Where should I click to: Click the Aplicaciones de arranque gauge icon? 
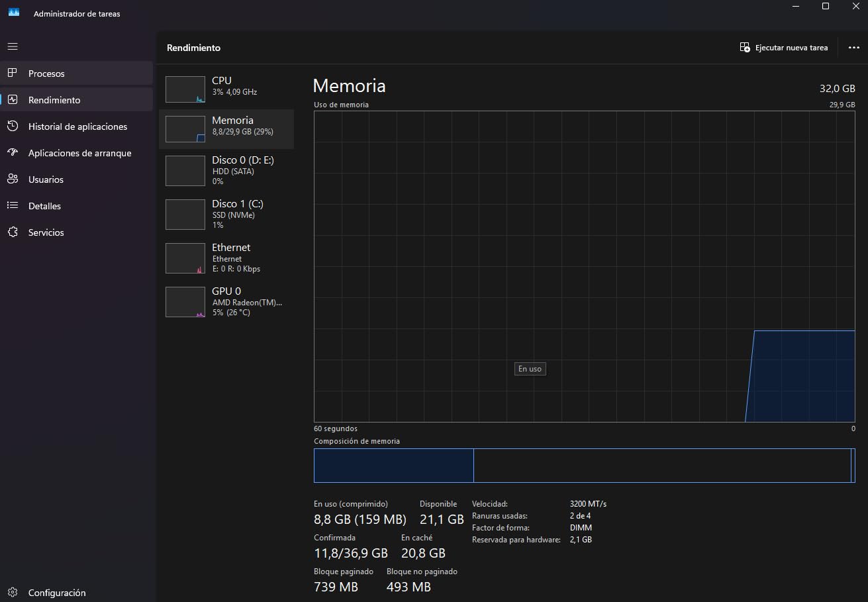(13, 152)
